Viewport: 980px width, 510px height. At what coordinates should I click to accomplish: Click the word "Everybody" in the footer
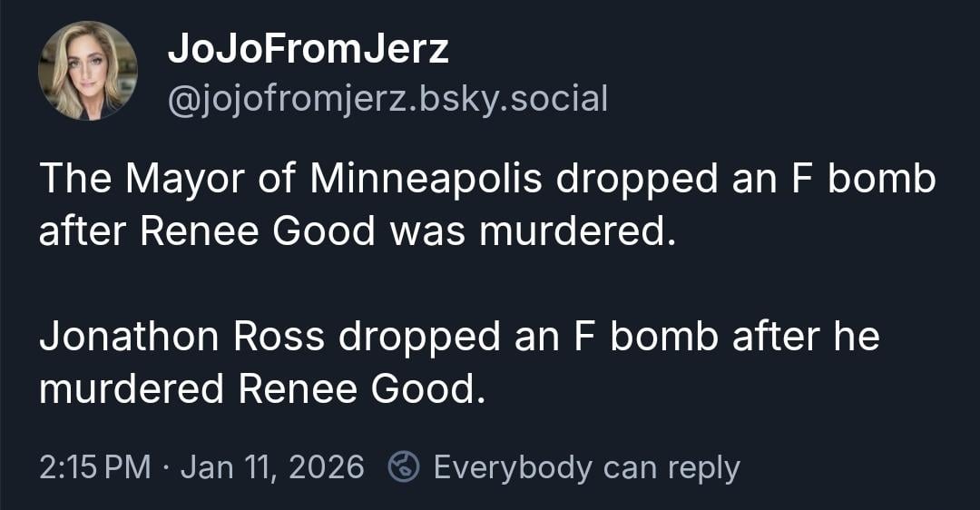click(514, 467)
